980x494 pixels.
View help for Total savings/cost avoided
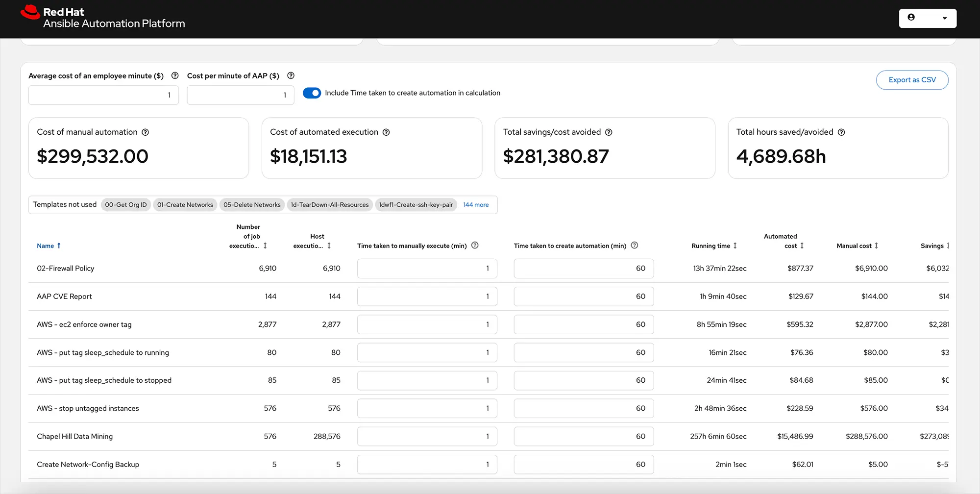click(609, 132)
